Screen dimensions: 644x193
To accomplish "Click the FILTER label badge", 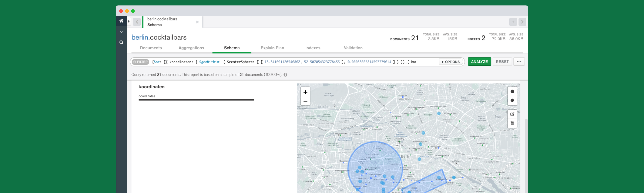I will click(x=140, y=62).
